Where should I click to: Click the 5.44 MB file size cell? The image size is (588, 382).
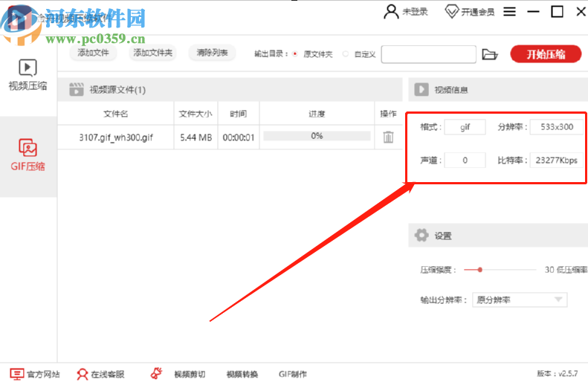tap(196, 137)
